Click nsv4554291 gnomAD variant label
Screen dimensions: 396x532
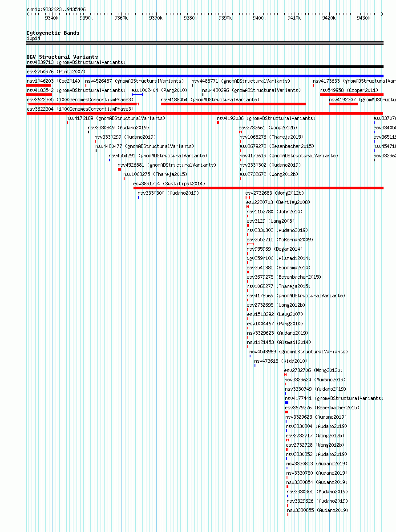(158, 156)
